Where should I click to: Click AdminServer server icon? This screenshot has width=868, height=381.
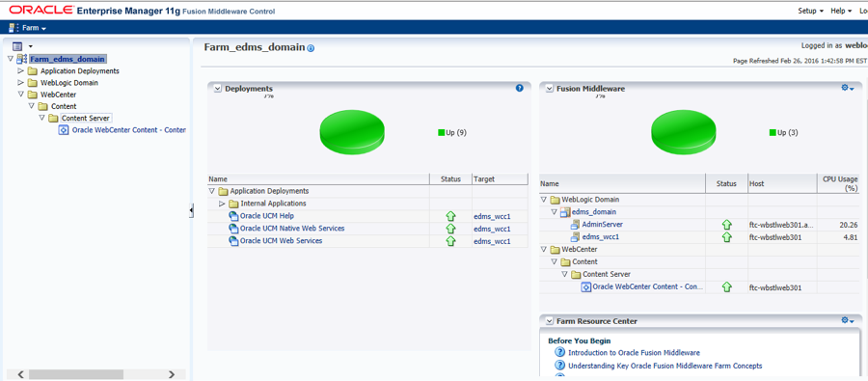point(575,225)
